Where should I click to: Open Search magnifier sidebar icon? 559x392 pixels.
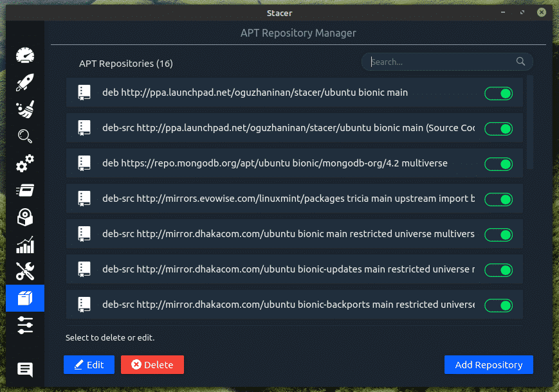(25, 136)
